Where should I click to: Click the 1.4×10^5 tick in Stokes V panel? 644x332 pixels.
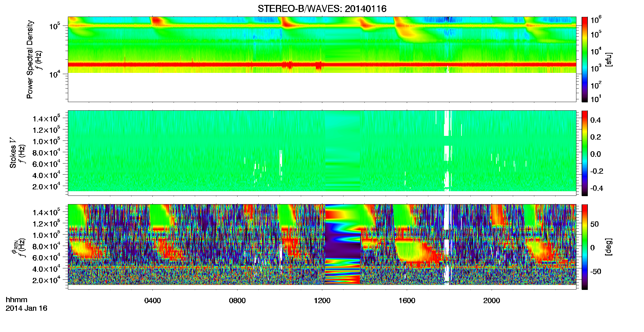[x=47, y=119]
